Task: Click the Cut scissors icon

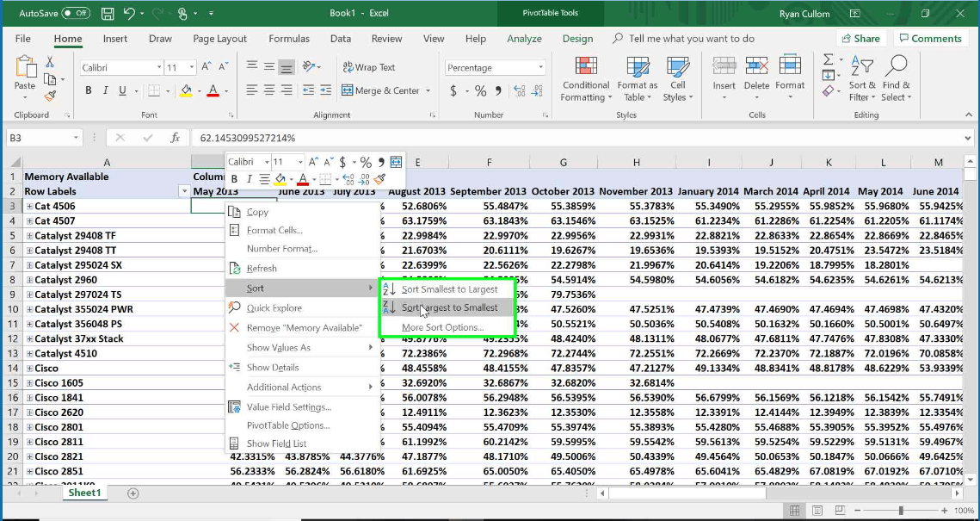Action: coord(50,63)
